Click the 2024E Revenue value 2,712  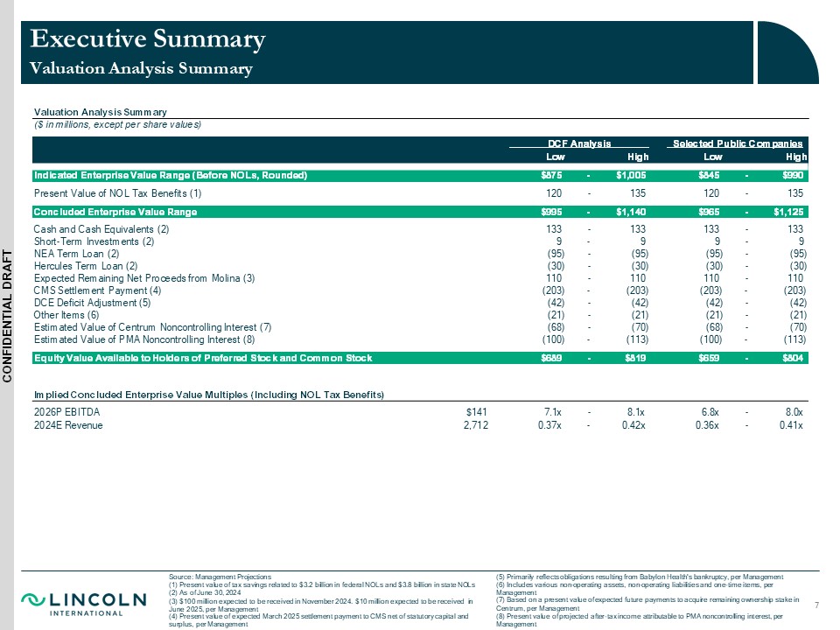[x=475, y=425]
